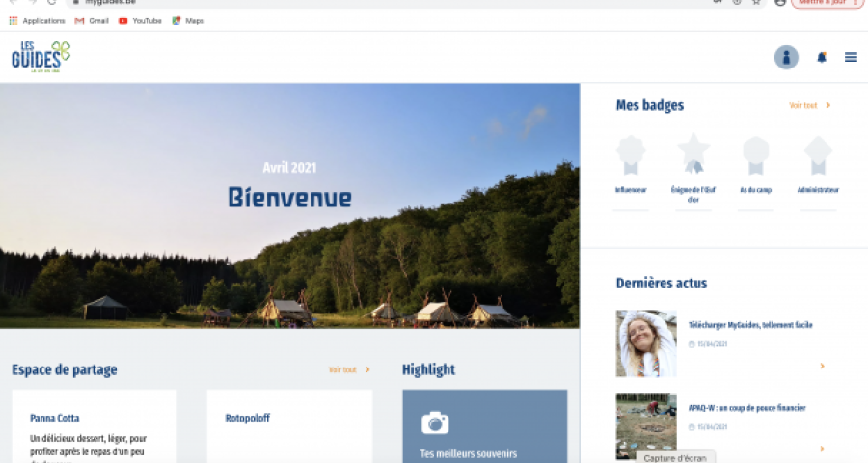This screenshot has height=463, width=868.
Task: Open the Rotopoloff share card
Action: pos(289,426)
